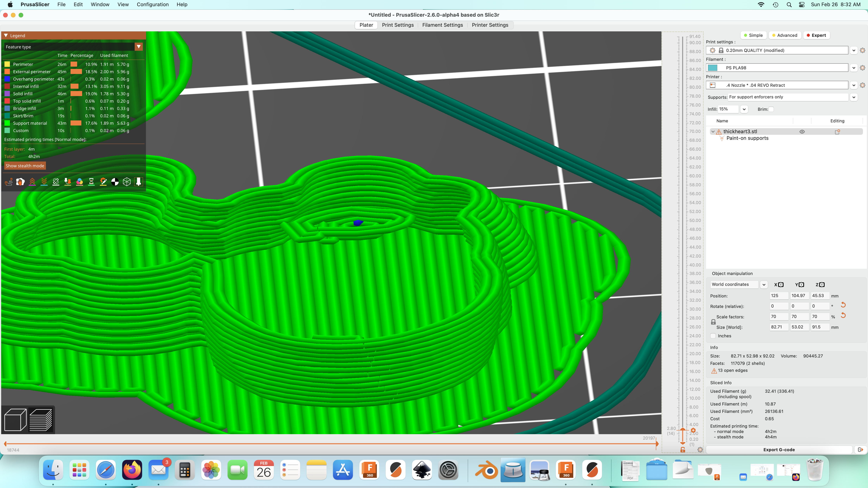Open Configuration menu in menu bar
The width and height of the screenshot is (868, 488).
coord(153,4)
